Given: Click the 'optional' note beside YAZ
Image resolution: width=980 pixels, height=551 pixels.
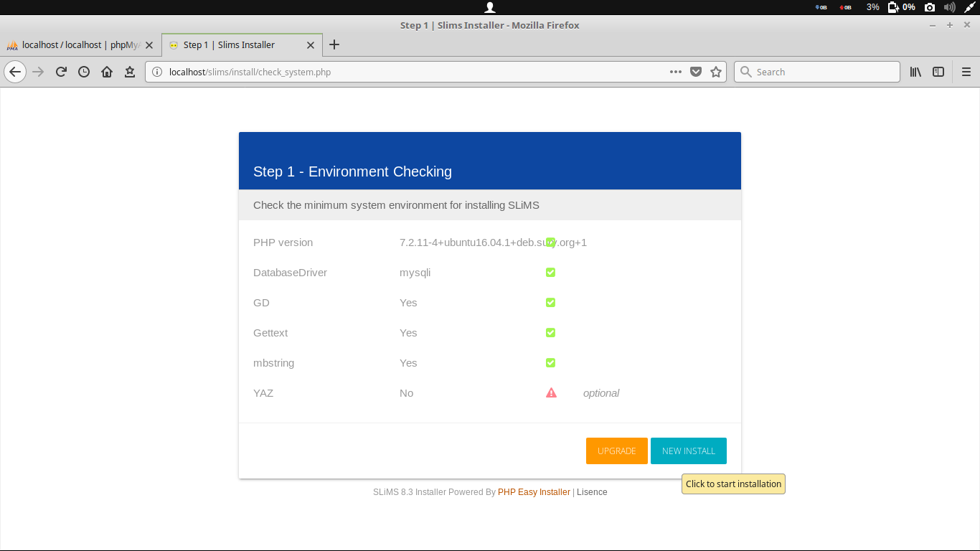Looking at the screenshot, I should point(601,393).
